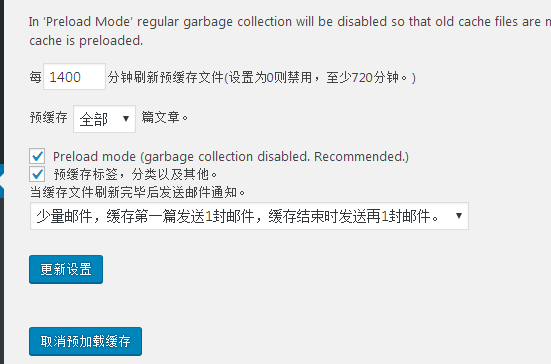Click the blue active menu pointer on sidebar

pyautogui.click(x=2, y=181)
